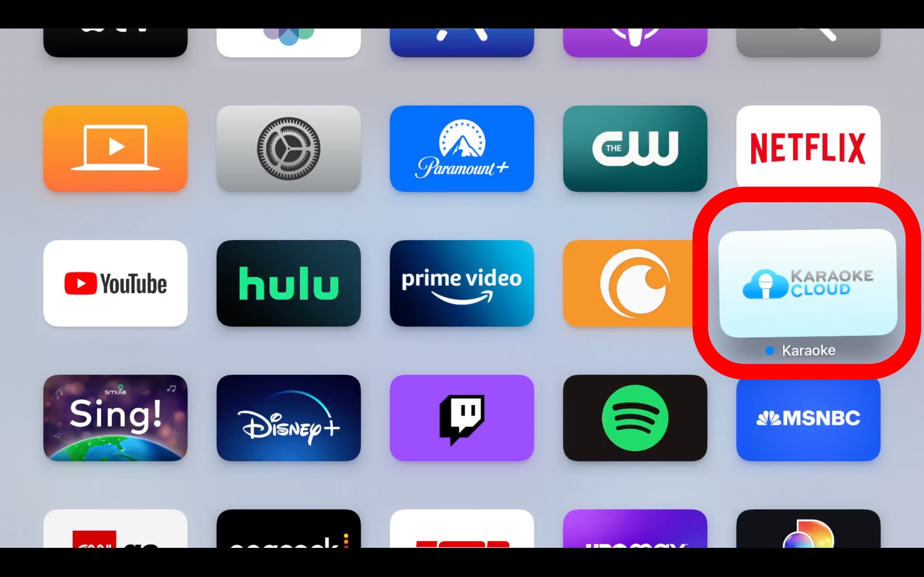Launch YouTube video app
This screenshot has height=577, width=924.
tap(115, 283)
